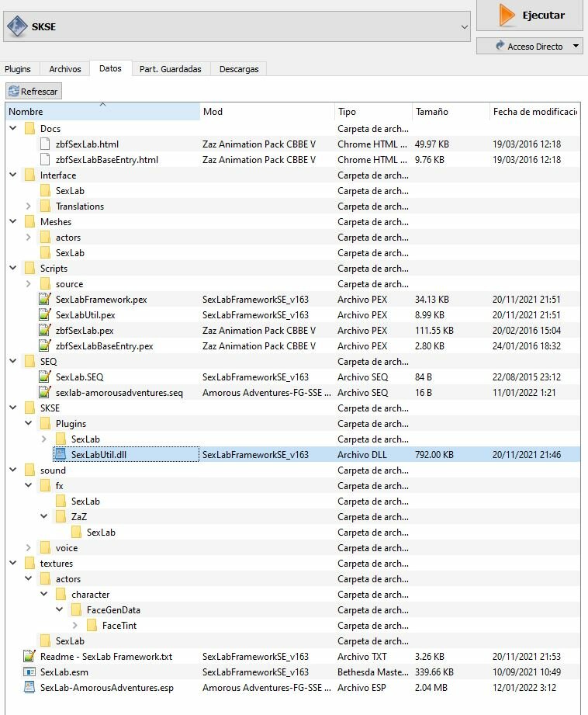The height and width of the screenshot is (715, 588).
Task: Select the SexLabUtil.dll row
Action: tap(292, 454)
